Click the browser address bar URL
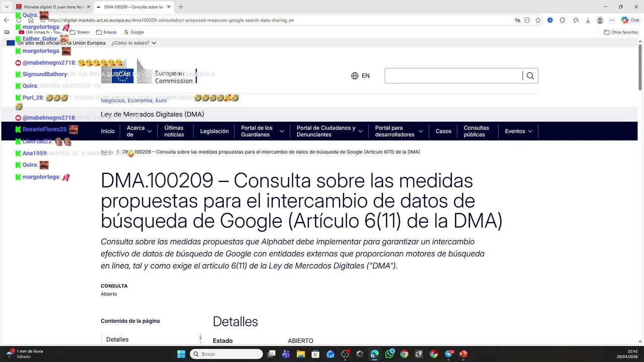644x362 pixels. [x=171, y=20]
